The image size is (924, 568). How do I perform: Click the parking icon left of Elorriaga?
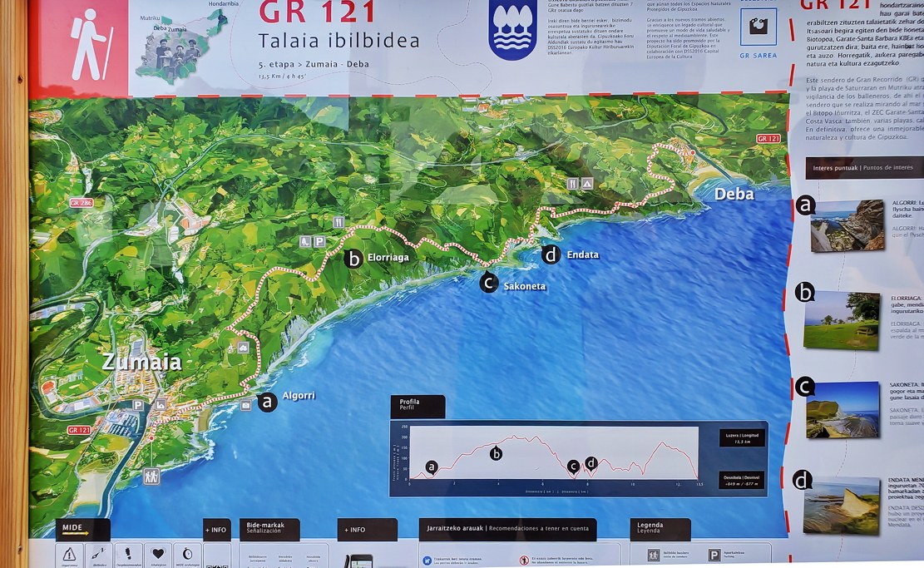click(x=319, y=241)
